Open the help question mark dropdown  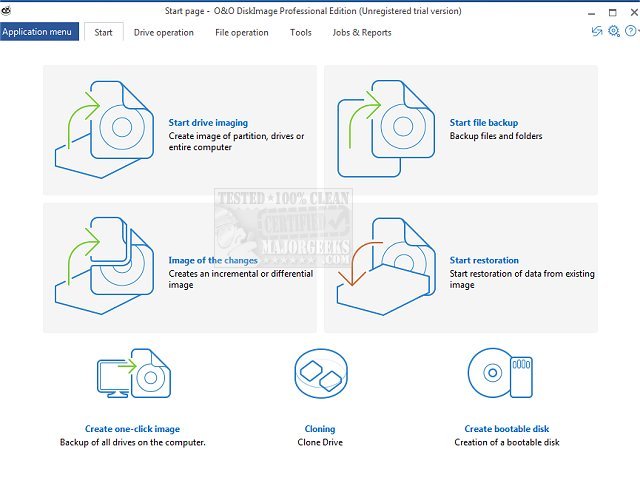631,31
